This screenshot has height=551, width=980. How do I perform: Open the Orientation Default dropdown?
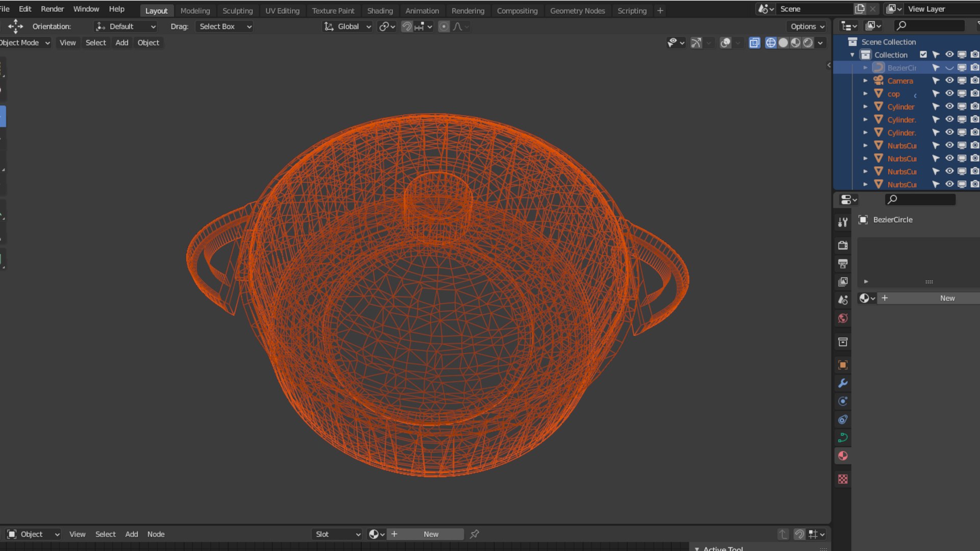click(x=126, y=27)
